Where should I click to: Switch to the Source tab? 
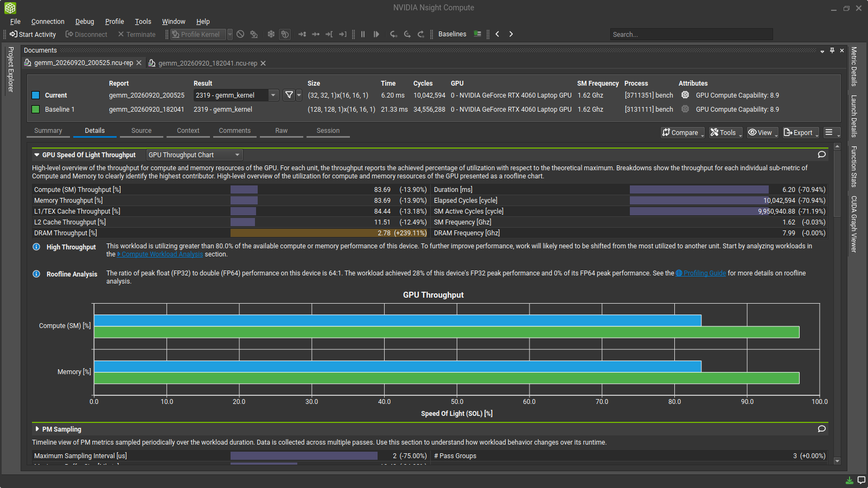(142, 131)
